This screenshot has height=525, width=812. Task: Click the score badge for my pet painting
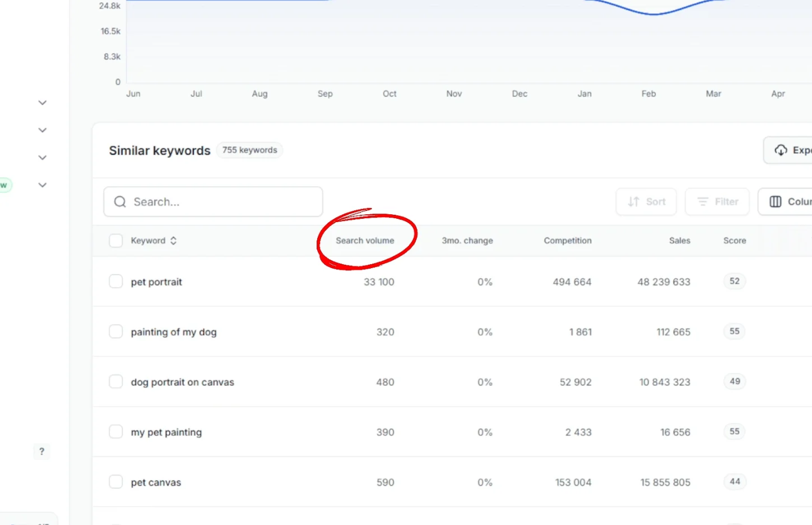[x=735, y=431]
